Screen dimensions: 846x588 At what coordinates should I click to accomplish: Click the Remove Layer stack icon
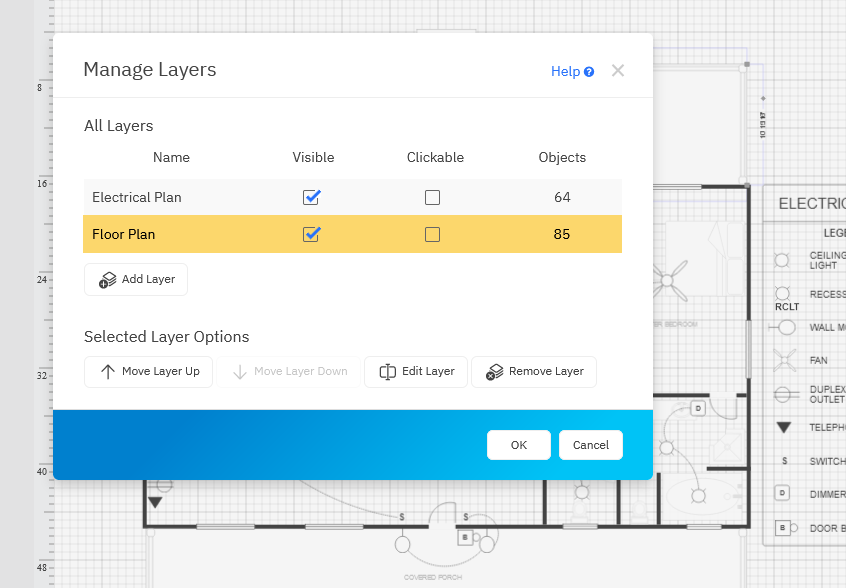[494, 372]
